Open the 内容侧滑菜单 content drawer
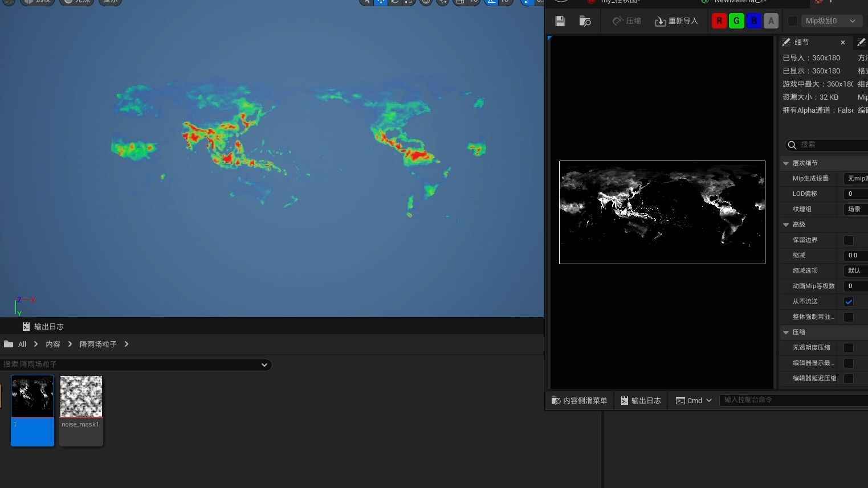This screenshot has width=868, height=488. 580,401
